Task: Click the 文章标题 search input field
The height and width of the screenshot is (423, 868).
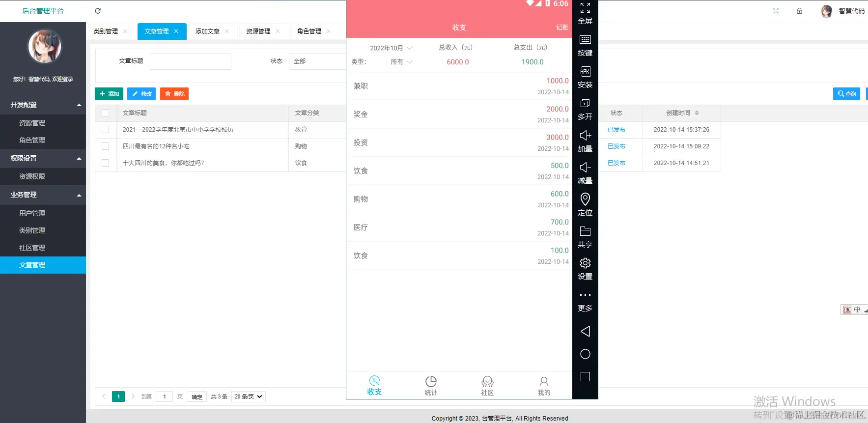Action: 191,61
